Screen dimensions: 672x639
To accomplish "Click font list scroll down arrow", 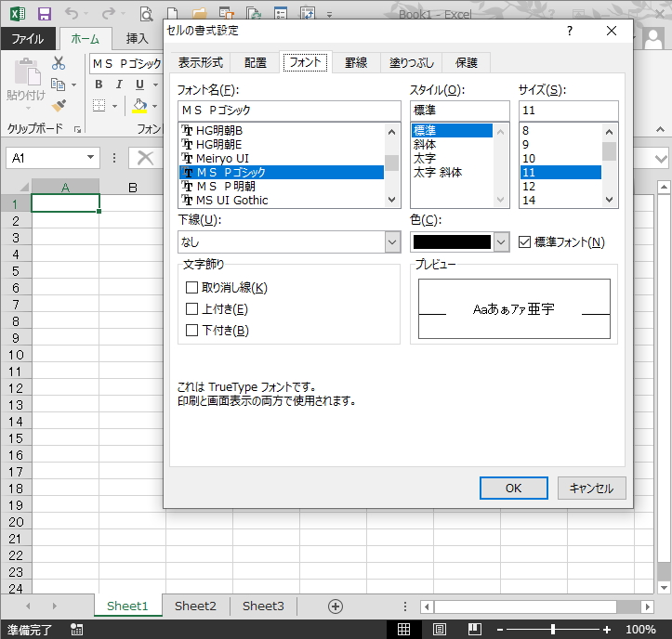I will coord(391,200).
